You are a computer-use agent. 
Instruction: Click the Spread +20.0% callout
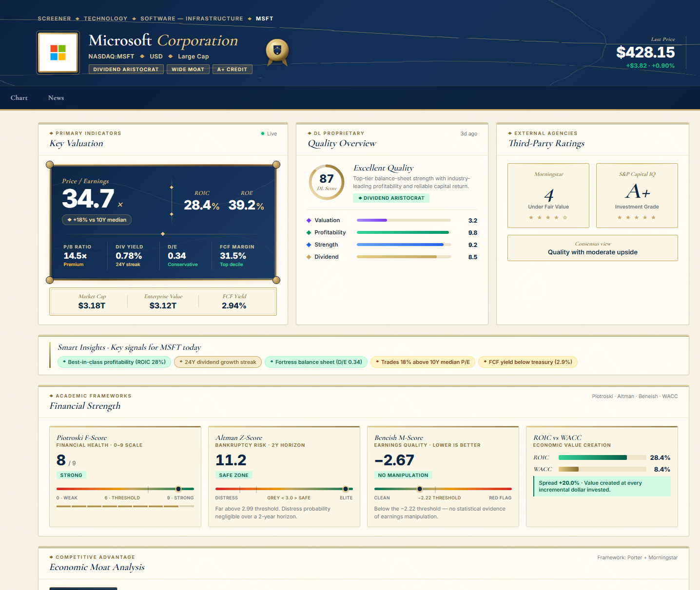602,486
